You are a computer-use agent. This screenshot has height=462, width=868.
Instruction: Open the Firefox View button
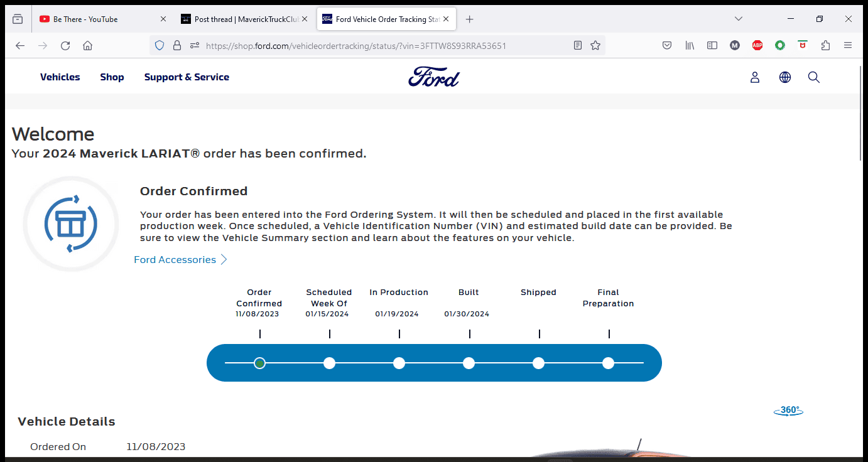18,19
